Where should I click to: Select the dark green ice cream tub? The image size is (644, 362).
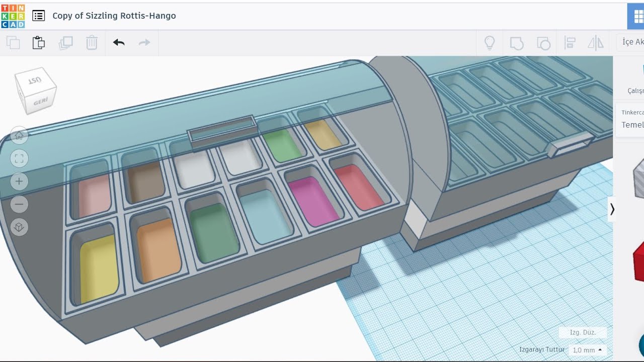[x=214, y=232]
